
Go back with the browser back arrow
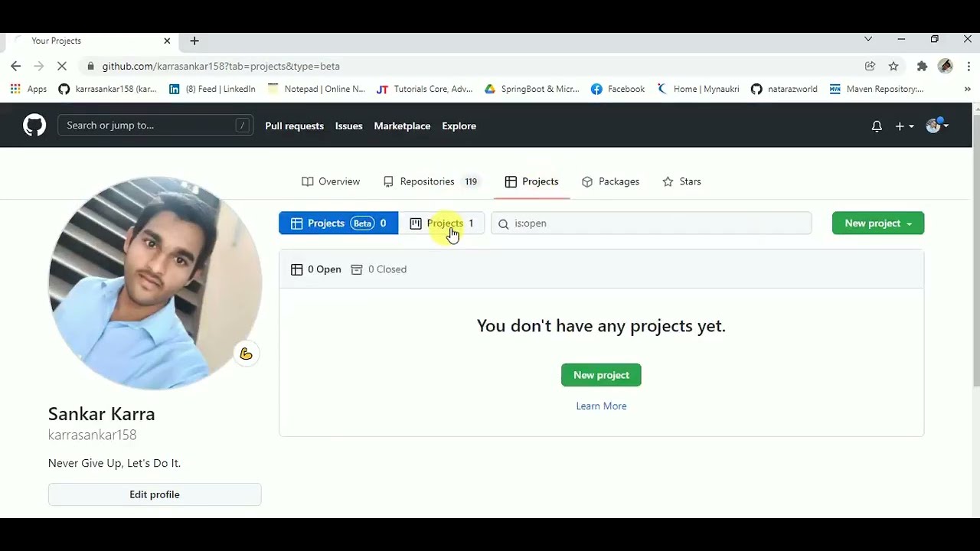pyautogui.click(x=16, y=66)
